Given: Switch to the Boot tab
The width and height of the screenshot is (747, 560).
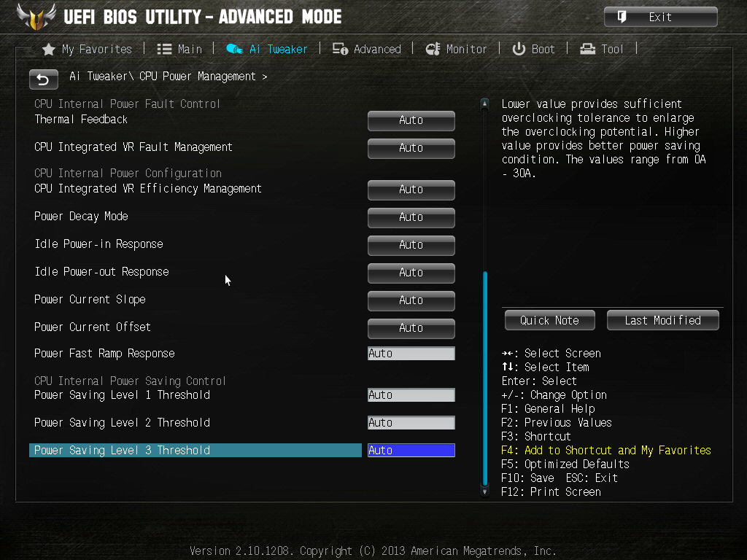Looking at the screenshot, I should [x=533, y=49].
